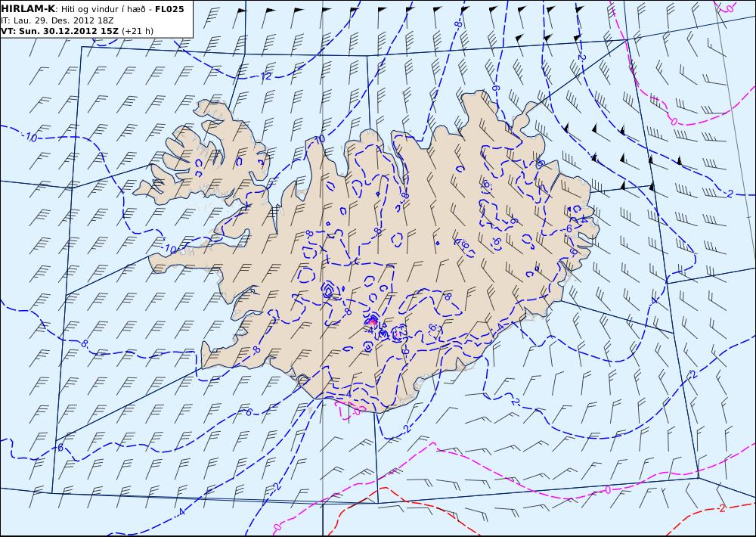Click the HIRLAM-K title text

[x=28, y=9]
